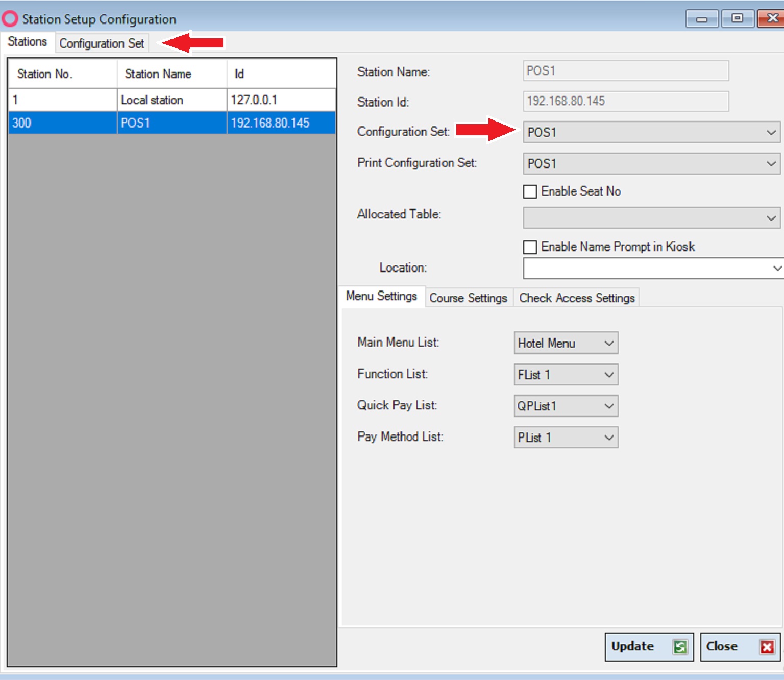Select the Menu Settings tab

(382, 296)
